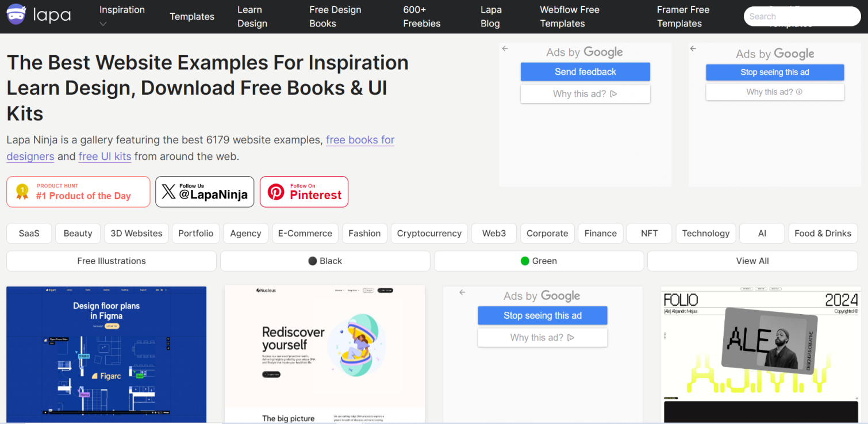Filter by Green color category

point(539,261)
